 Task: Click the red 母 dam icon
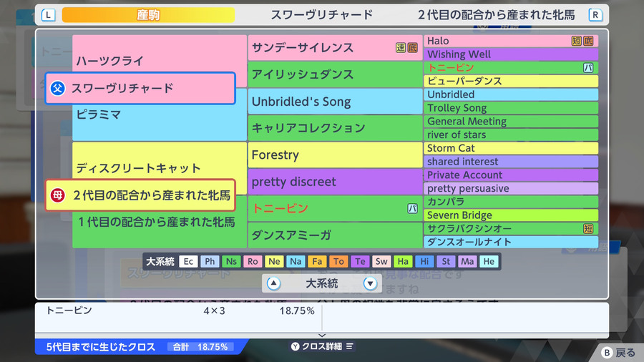point(57,195)
